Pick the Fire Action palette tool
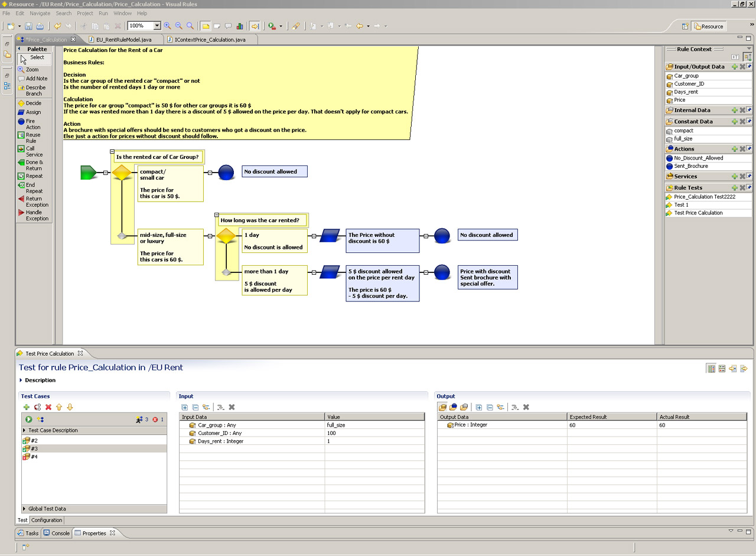756x556 pixels. (x=29, y=124)
